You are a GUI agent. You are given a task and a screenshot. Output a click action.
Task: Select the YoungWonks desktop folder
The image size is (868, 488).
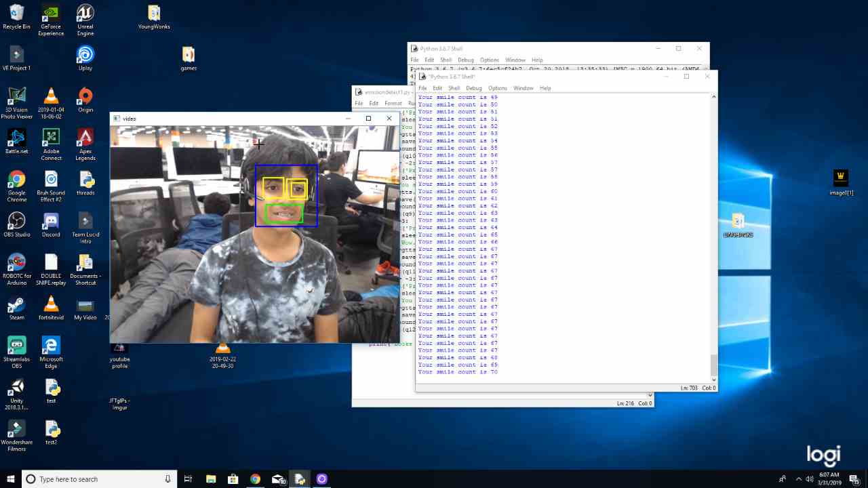coord(154,18)
